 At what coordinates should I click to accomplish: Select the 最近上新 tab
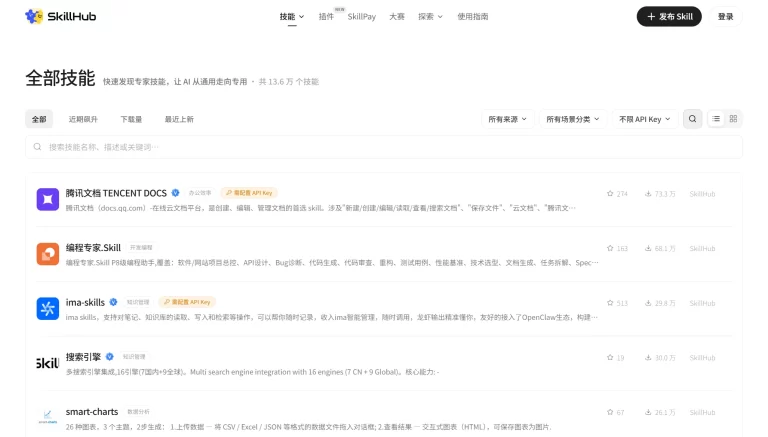[x=179, y=119]
